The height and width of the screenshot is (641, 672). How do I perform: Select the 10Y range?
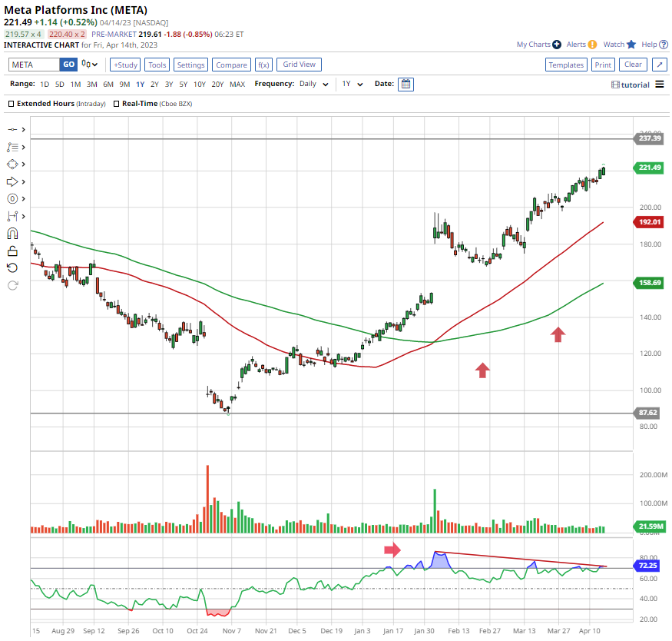tap(199, 85)
